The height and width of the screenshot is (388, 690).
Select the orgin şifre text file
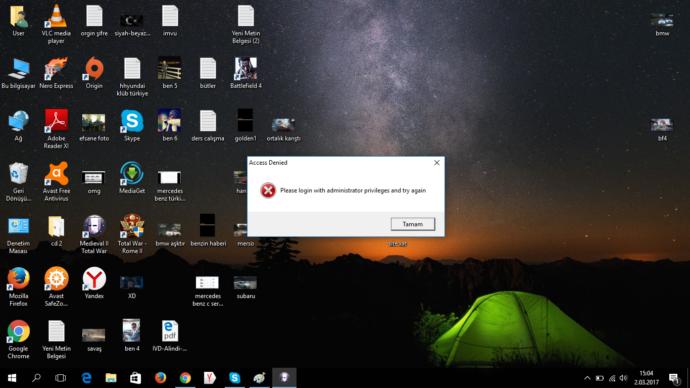94,20
